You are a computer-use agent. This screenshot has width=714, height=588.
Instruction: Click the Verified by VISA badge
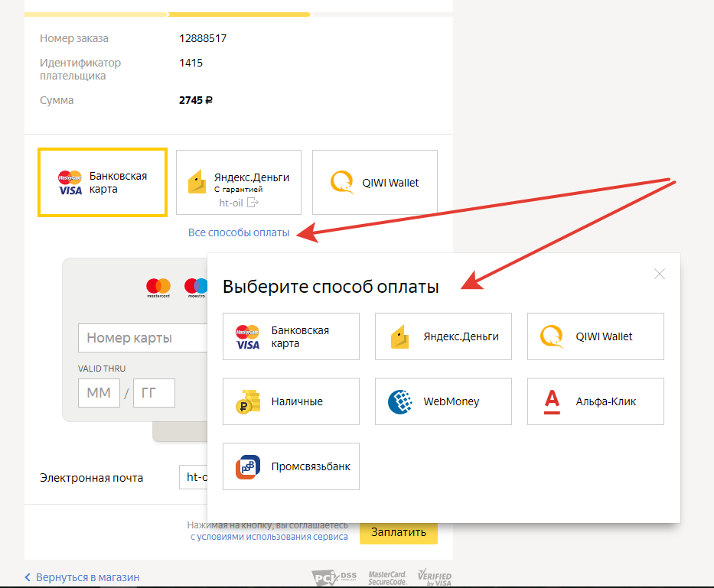[x=435, y=577]
